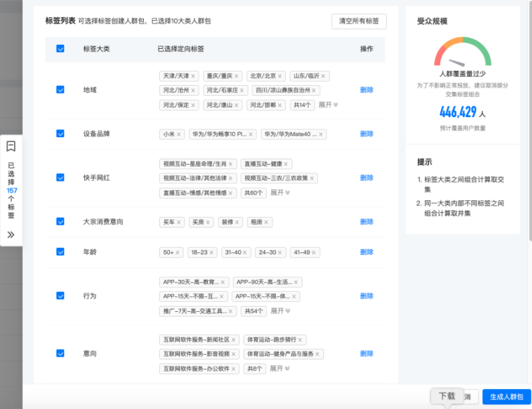Uncheck the 意向 category checkbox
The image size is (532, 409).
(60, 353)
